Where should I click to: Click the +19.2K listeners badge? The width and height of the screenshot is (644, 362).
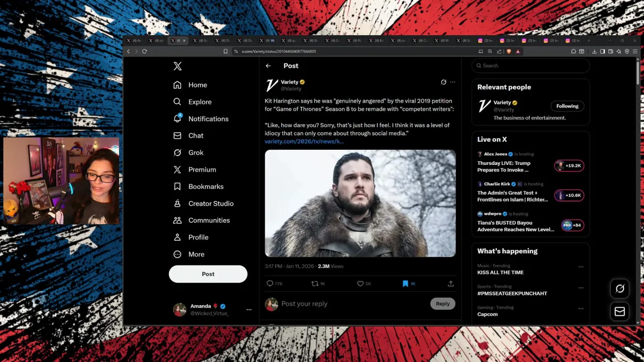point(569,165)
